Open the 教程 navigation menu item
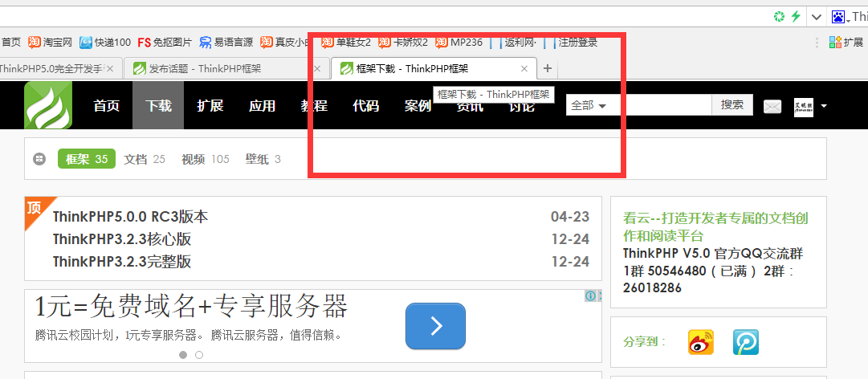 [314, 106]
